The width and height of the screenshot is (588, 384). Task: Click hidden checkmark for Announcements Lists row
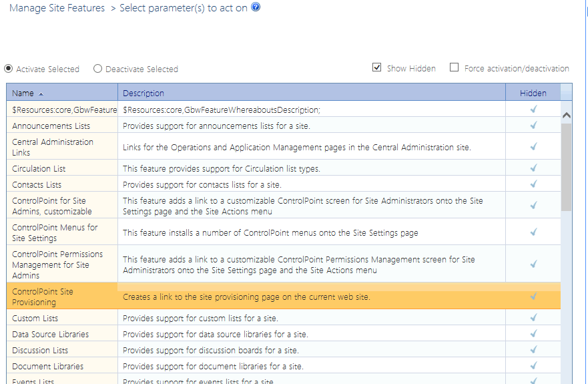(x=533, y=126)
